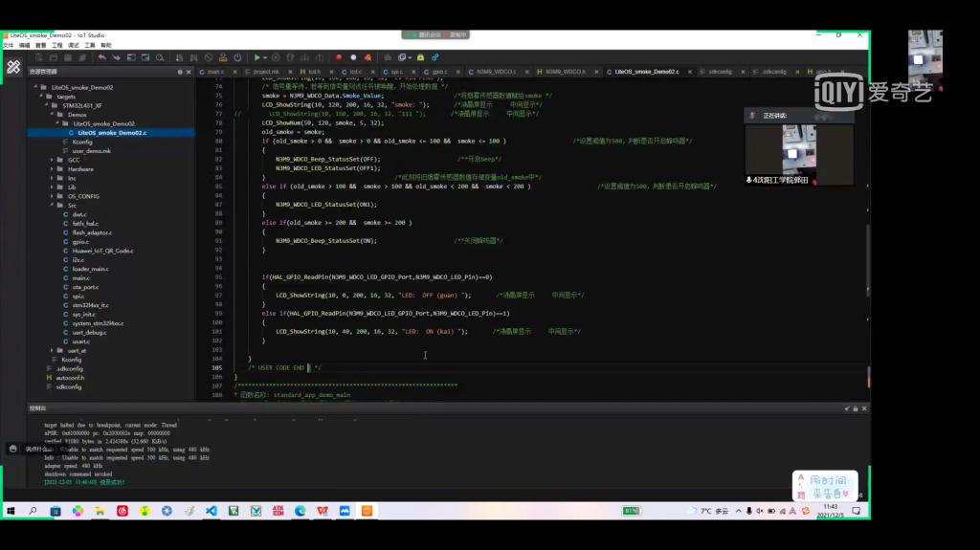Close the console panel

864,408
